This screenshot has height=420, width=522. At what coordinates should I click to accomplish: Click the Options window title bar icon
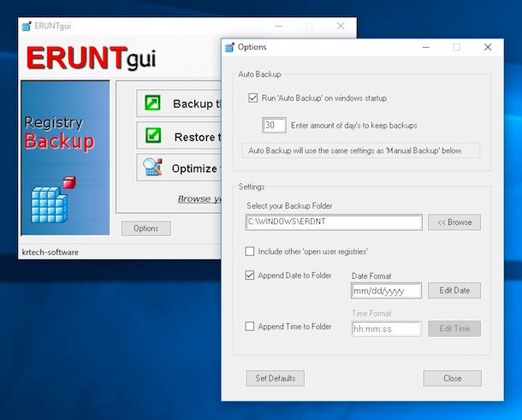point(229,47)
